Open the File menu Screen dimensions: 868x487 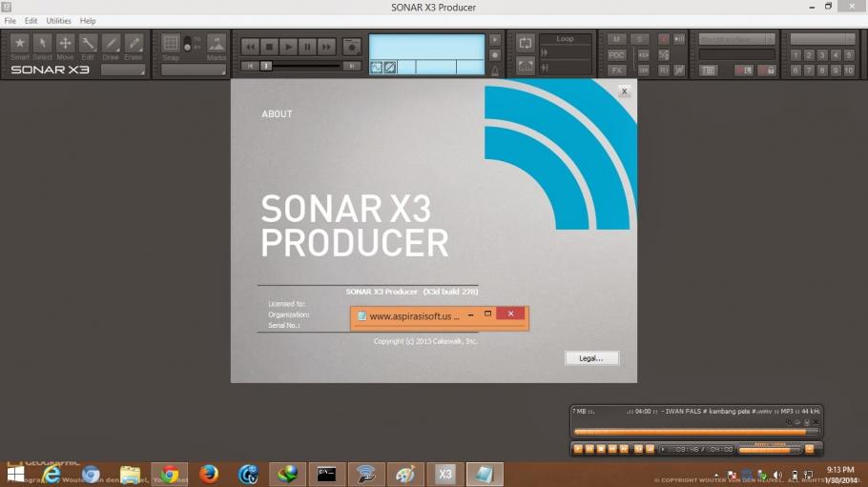pyautogui.click(x=10, y=20)
